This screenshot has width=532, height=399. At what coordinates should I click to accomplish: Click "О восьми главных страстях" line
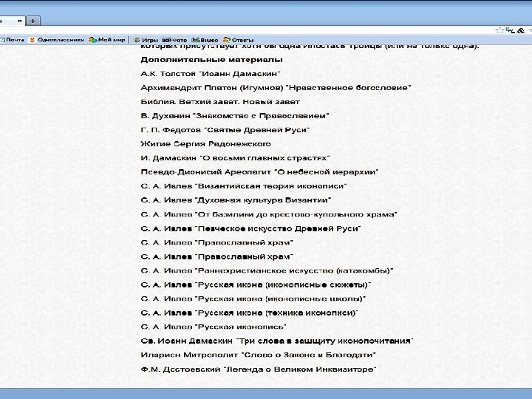point(235,158)
